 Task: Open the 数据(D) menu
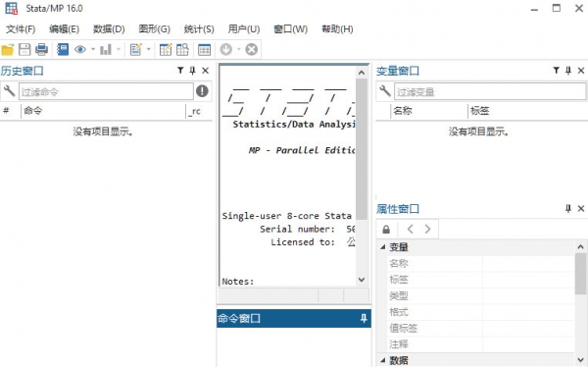click(109, 28)
